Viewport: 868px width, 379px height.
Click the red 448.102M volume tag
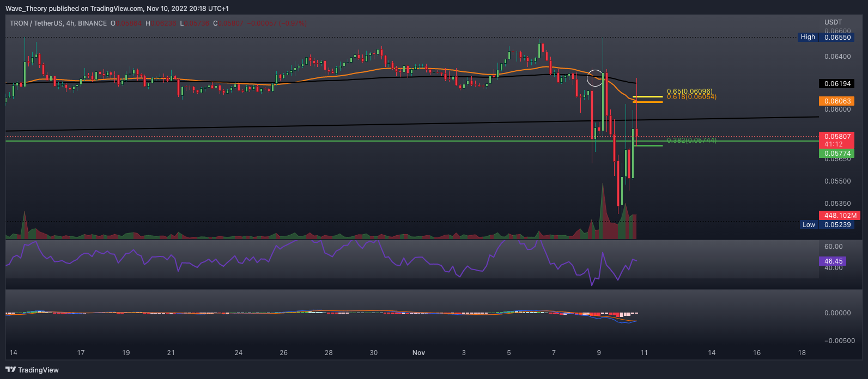839,215
